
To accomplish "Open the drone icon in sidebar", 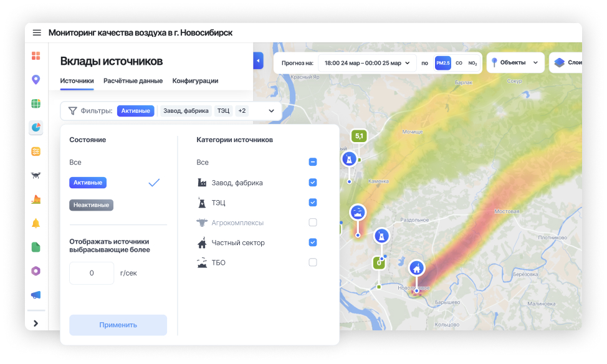I will [x=36, y=175].
